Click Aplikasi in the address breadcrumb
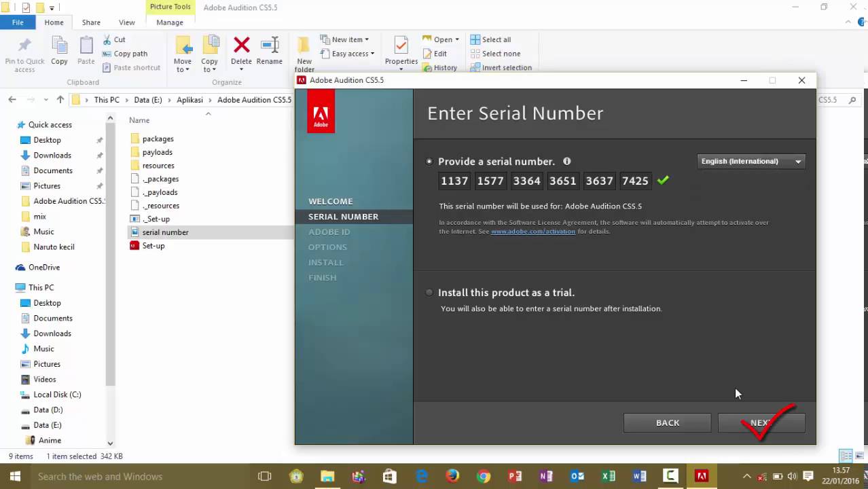868x489 pixels. pyautogui.click(x=189, y=100)
